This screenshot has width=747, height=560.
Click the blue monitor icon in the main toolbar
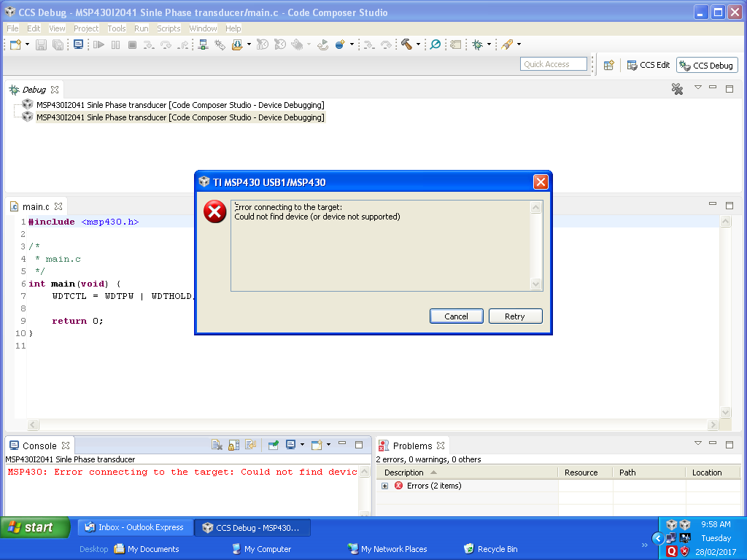pyautogui.click(x=78, y=44)
